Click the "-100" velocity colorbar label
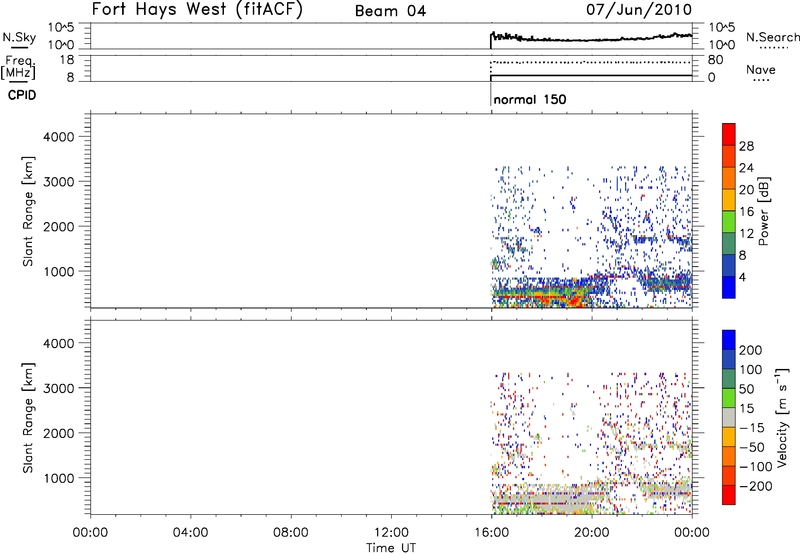 pos(755,467)
